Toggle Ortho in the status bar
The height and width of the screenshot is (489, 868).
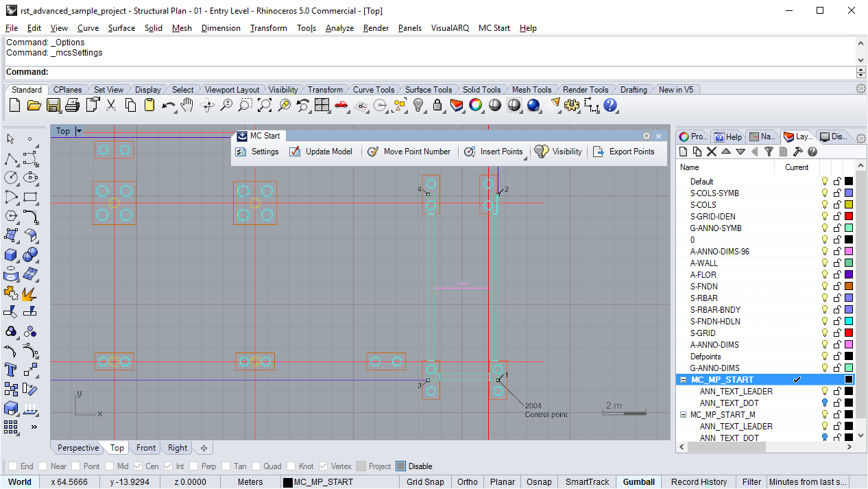[x=467, y=482]
